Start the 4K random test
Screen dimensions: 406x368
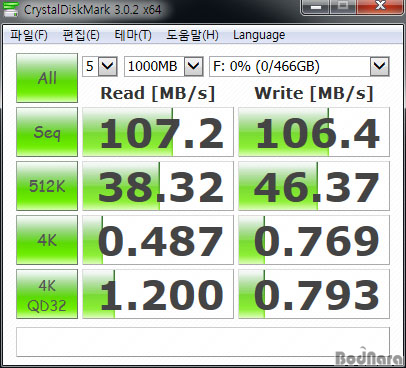47,240
